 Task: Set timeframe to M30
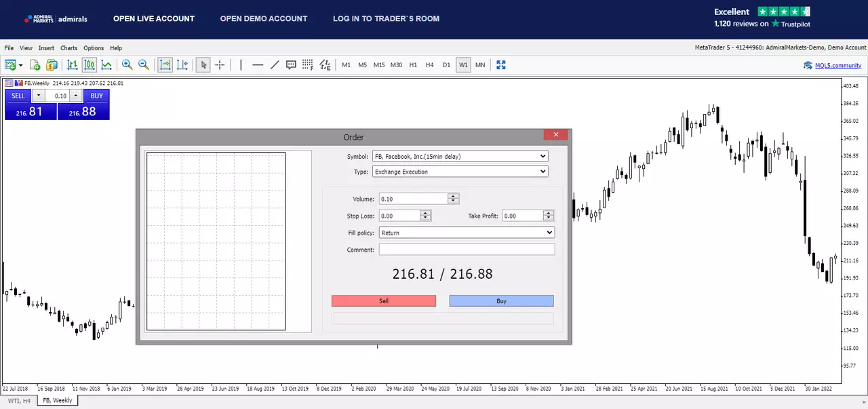tap(396, 65)
